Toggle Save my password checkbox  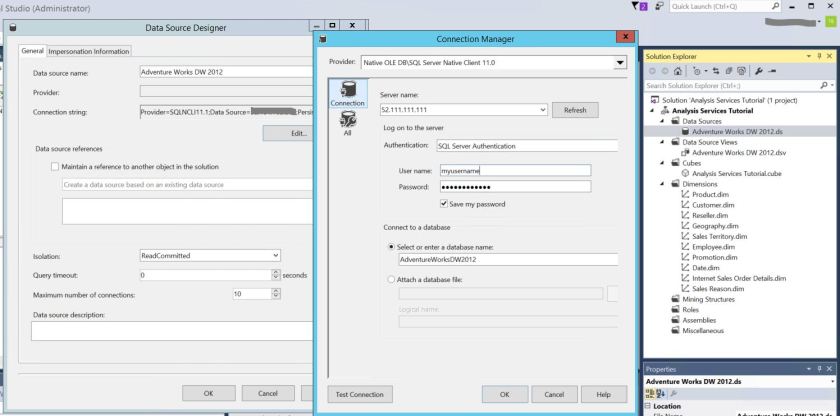pyautogui.click(x=444, y=203)
